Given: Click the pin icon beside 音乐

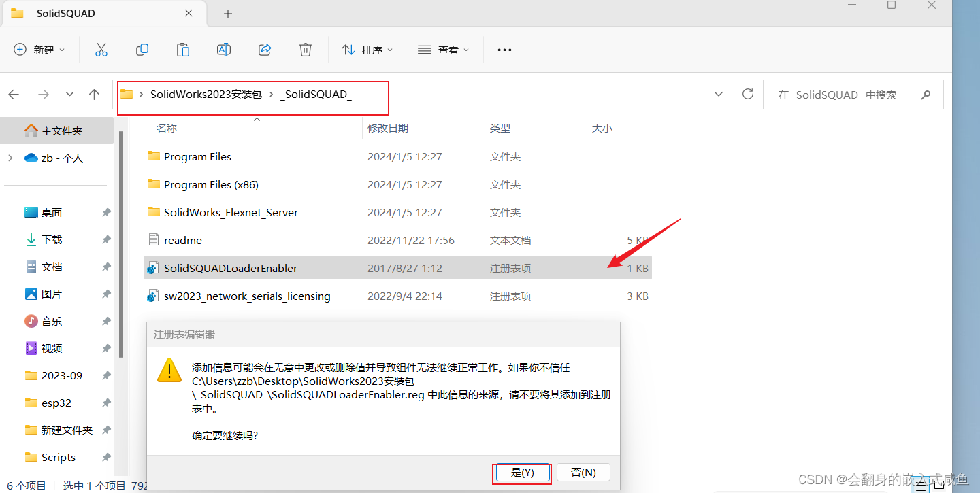Looking at the screenshot, I should tap(106, 321).
